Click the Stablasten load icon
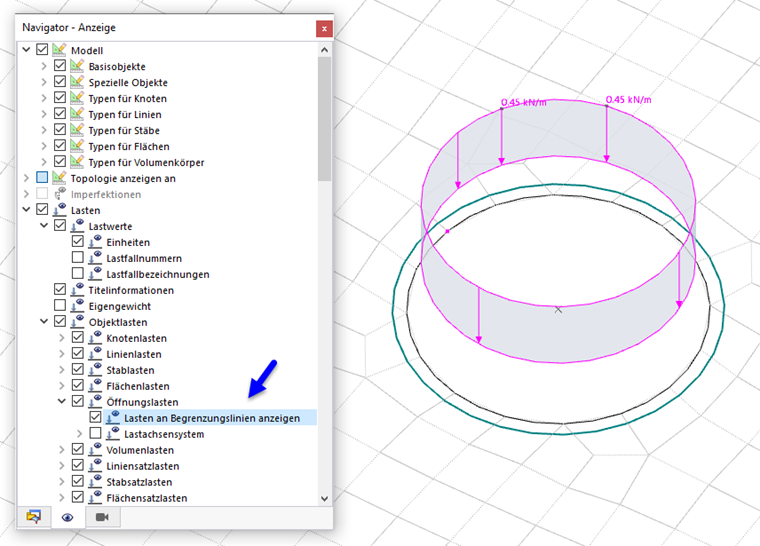Image resolution: width=760 pixels, height=546 pixels. 95,370
